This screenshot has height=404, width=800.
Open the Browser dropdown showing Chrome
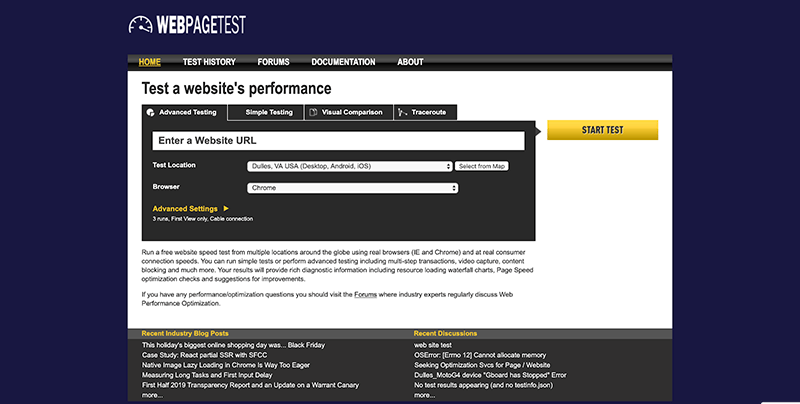(x=353, y=188)
